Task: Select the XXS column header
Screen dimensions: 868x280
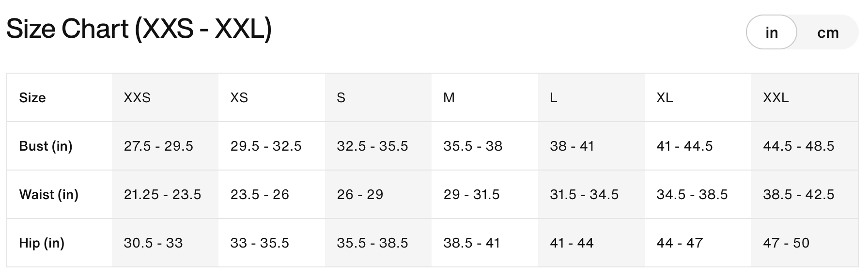Action: point(137,98)
